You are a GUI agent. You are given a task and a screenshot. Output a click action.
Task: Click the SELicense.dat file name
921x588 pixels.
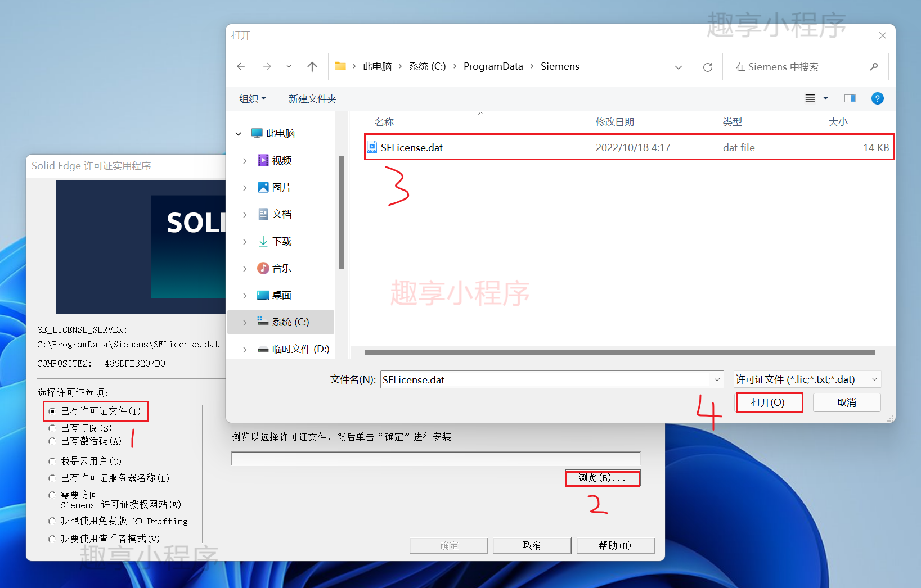pyautogui.click(x=412, y=148)
